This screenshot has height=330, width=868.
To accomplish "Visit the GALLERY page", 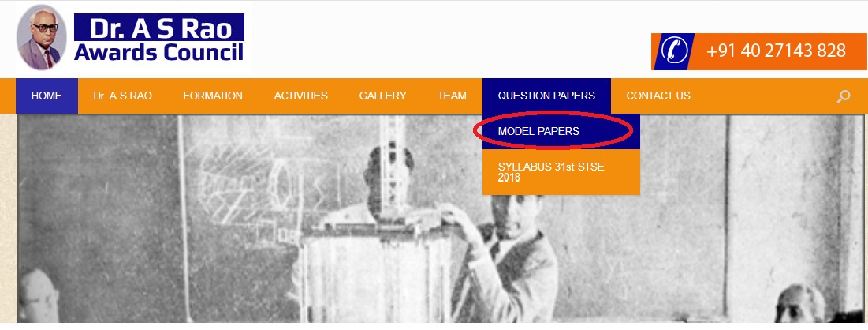I will pyautogui.click(x=382, y=96).
